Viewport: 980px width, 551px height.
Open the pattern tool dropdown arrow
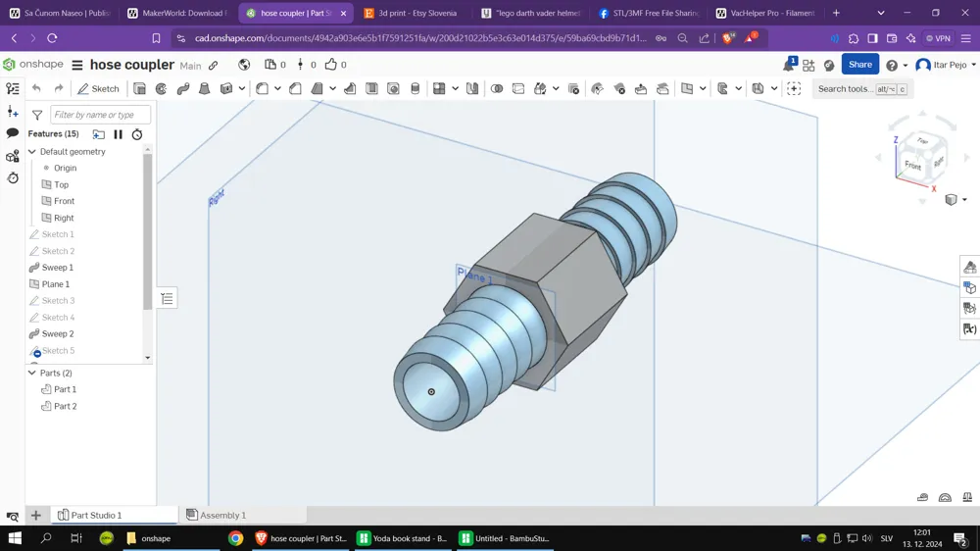[455, 89]
